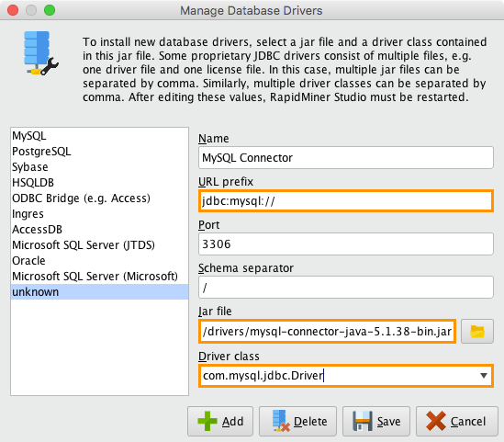Click the red X Cancel icon

point(436,421)
